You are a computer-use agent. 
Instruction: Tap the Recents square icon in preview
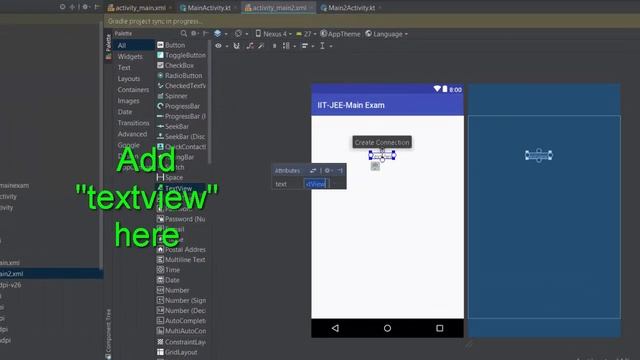click(440, 328)
